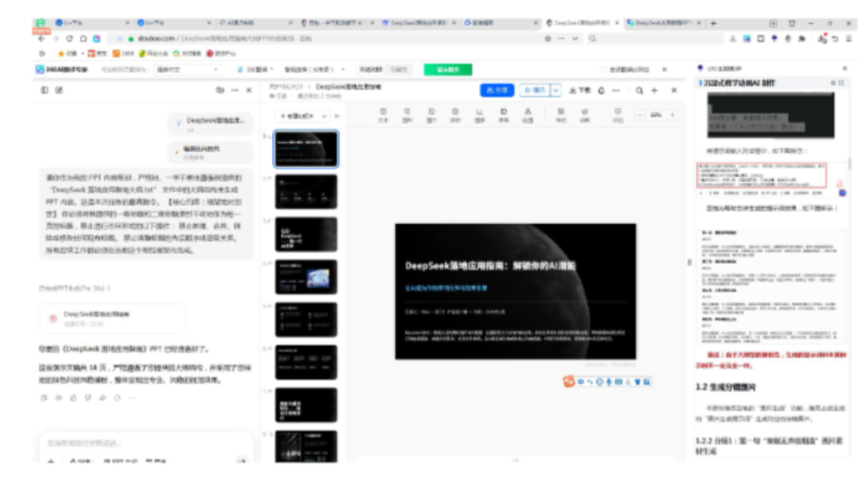Click the green translate button
The image size is (868, 479).
(448, 69)
